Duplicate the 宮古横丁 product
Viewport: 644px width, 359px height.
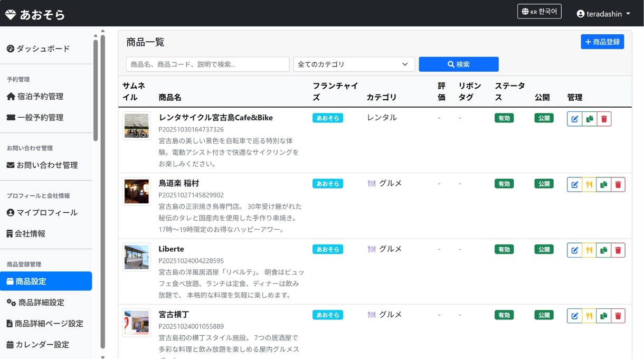click(603, 316)
